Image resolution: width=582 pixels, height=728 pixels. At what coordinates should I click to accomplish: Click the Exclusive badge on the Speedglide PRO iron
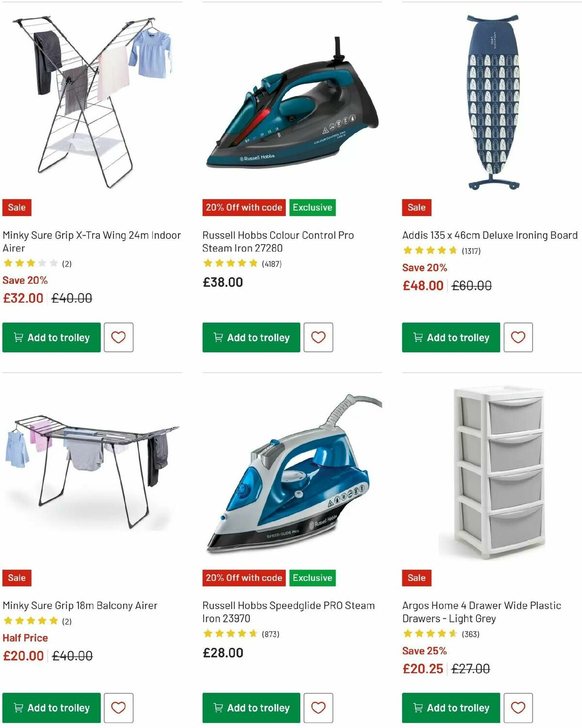pyautogui.click(x=312, y=578)
